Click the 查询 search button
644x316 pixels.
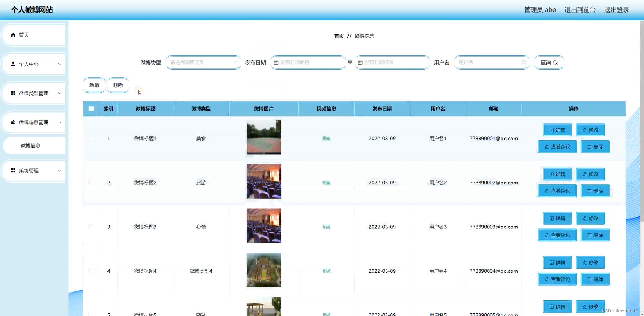(x=549, y=62)
